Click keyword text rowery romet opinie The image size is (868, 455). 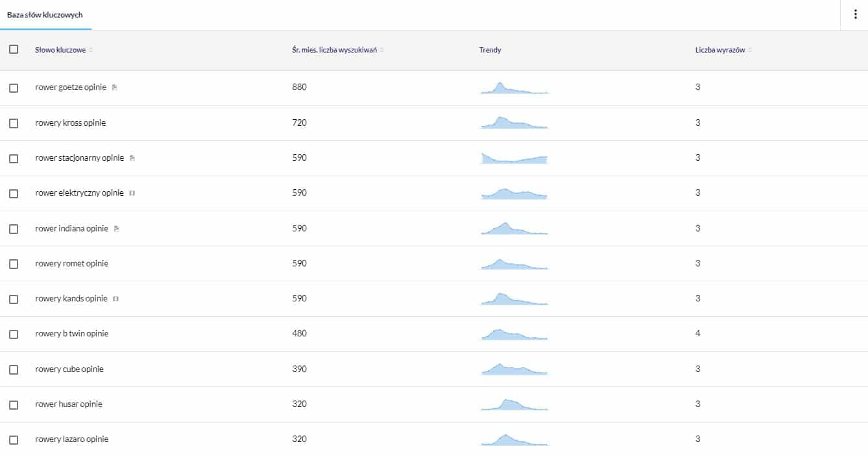click(x=71, y=264)
